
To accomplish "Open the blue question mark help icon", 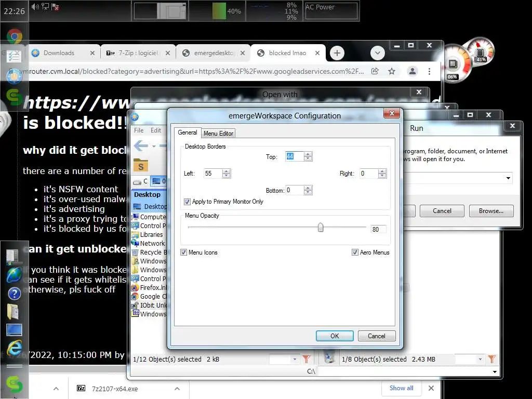I will pos(14,294).
